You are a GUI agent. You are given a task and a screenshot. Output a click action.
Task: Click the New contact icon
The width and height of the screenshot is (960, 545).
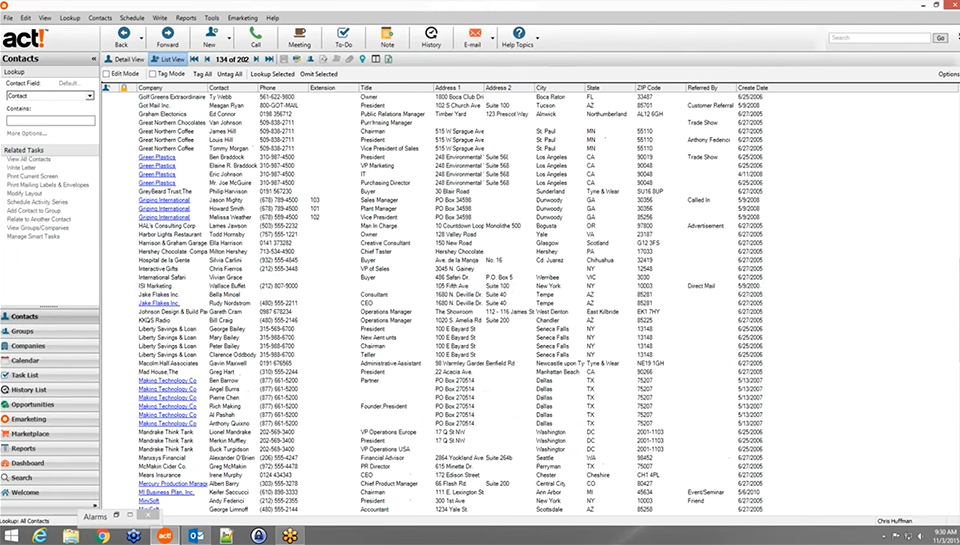point(211,33)
